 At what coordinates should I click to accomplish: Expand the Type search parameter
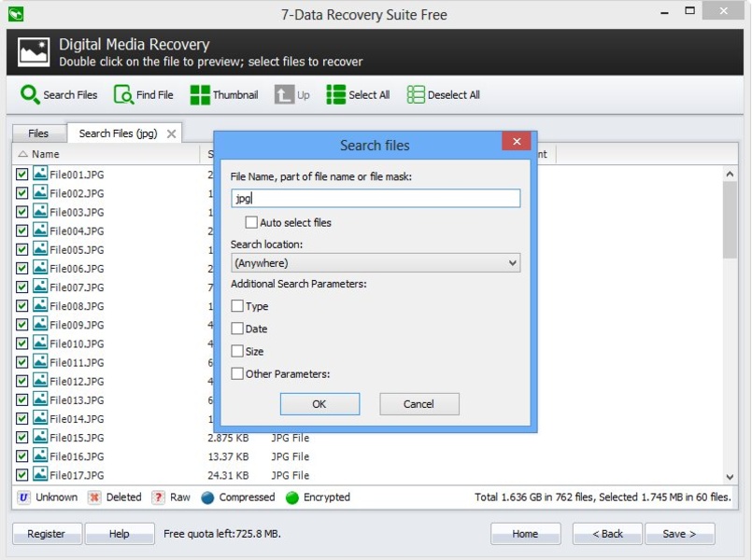[237, 305]
